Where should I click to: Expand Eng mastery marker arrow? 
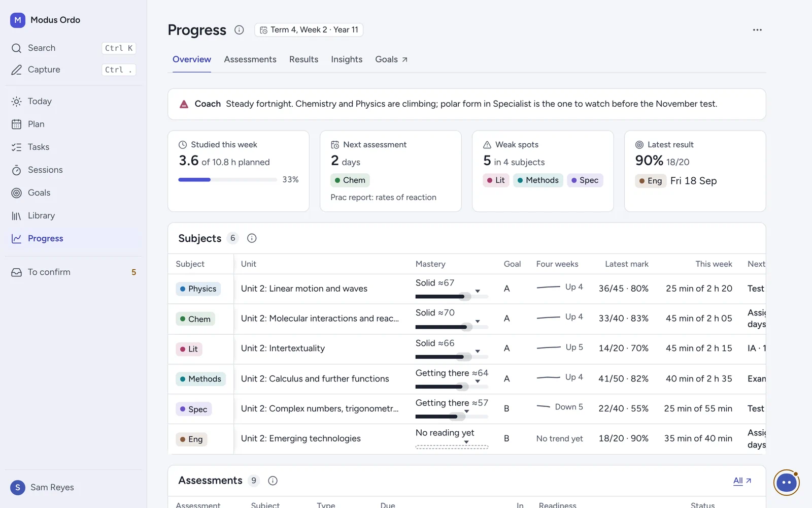(466, 442)
